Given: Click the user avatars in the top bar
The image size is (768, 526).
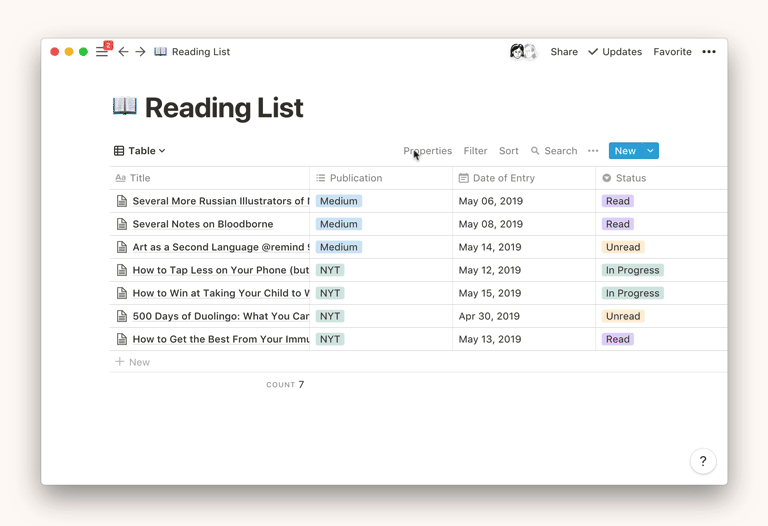Looking at the screenshot, I should (x=523, y=52).
